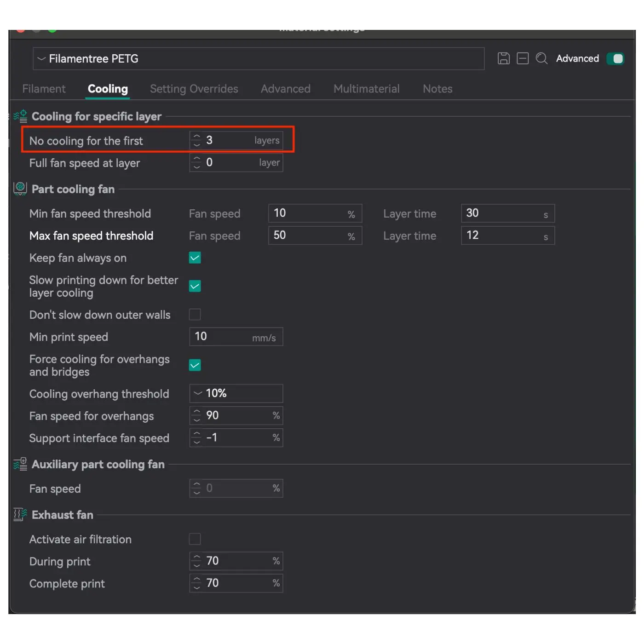Click the Exhaust fan section icon
Image resolution: width=644 pixels, height=644 pixels.
20,514
